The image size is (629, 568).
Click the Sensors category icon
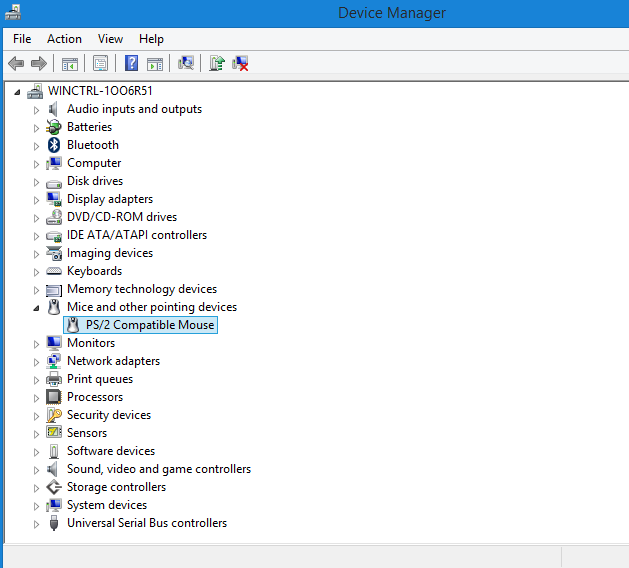click(54, 433)
